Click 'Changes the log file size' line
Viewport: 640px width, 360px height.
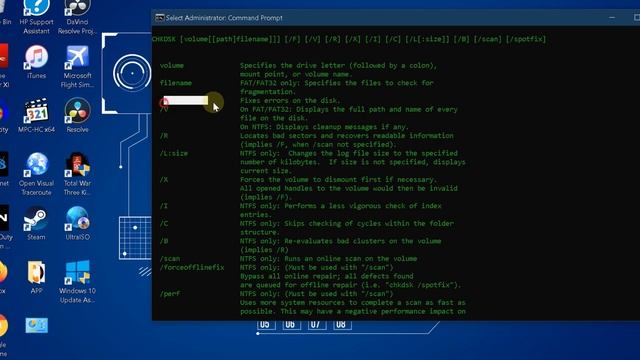(349, 153)
